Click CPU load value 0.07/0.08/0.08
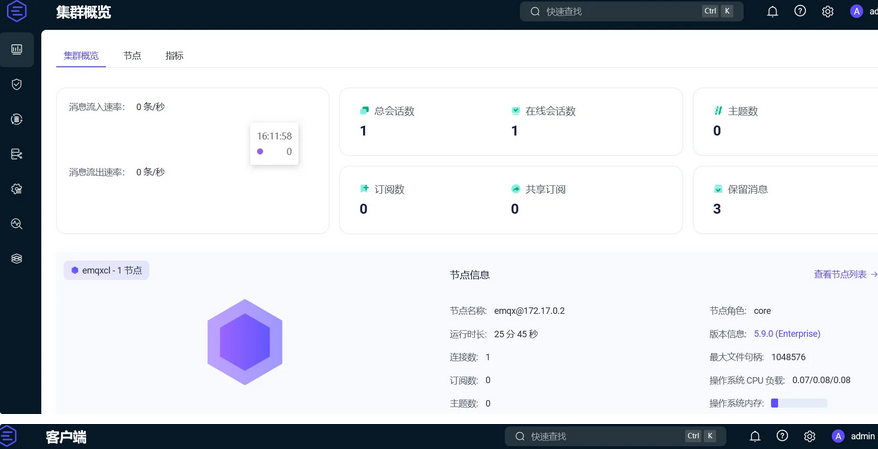Screen dimensions: 878x449 pos(821,380)
